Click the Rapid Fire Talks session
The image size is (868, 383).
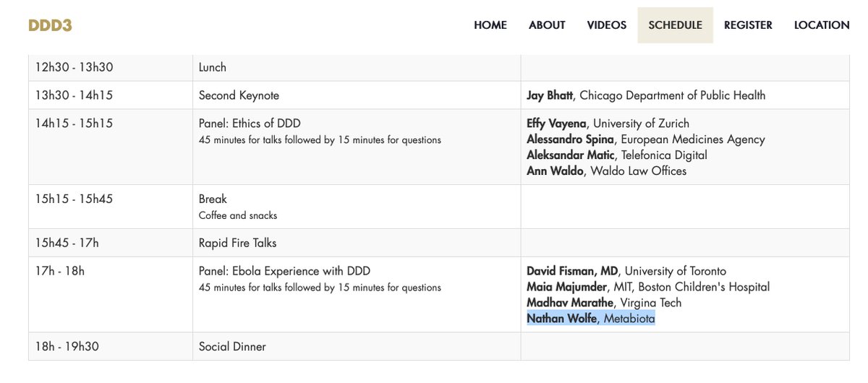tap(237, 243)
